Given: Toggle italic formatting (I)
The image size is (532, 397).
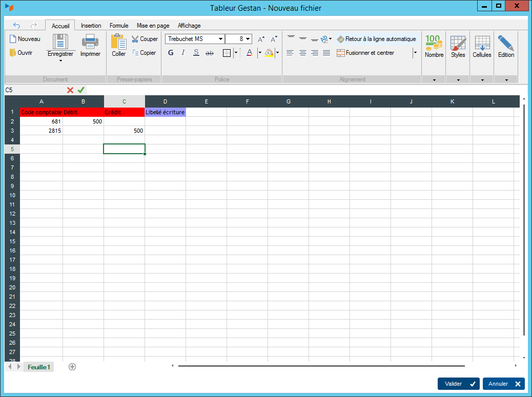Looking at the screenshot, I should (183, 53).
